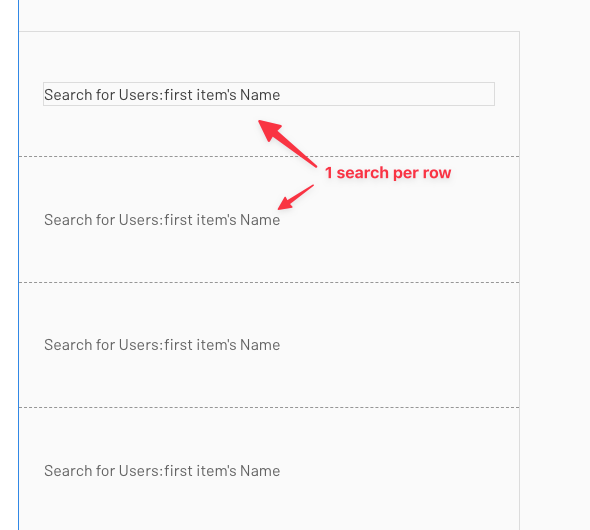Click second row's Search for Users text
The width and height of the screenshot is (590, 530).
(162, 220)
